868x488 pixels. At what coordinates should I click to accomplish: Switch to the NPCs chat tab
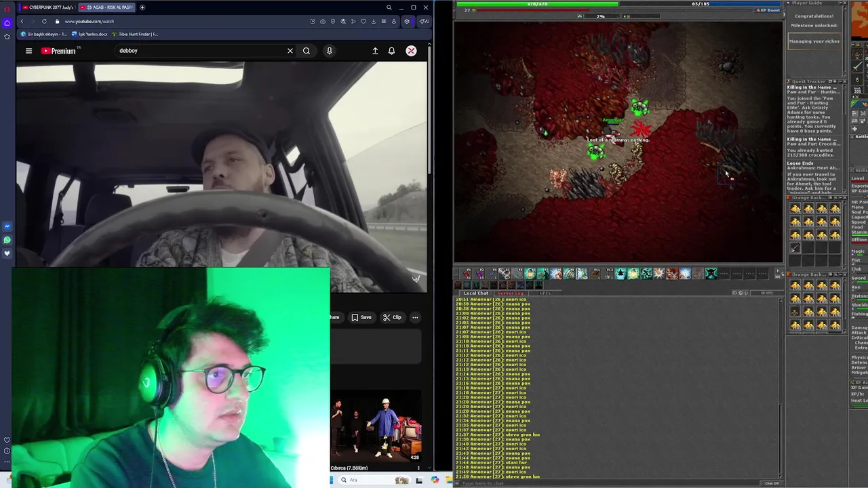click(545, 293)
